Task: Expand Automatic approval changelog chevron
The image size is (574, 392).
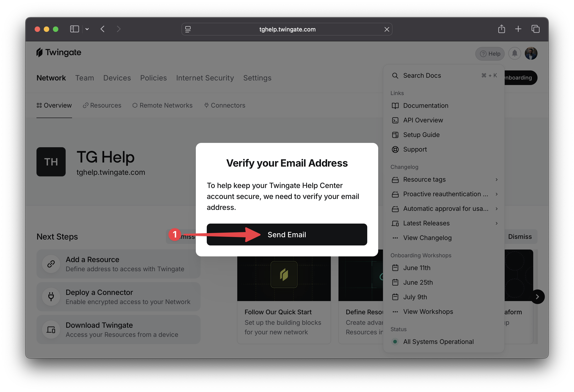Action: click(496, 209)
